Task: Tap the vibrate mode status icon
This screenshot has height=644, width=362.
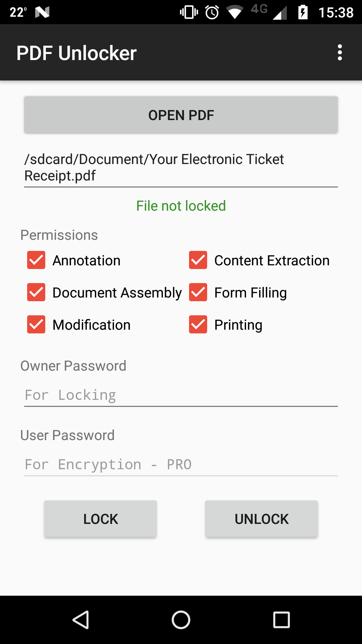Action: point(189,13)
